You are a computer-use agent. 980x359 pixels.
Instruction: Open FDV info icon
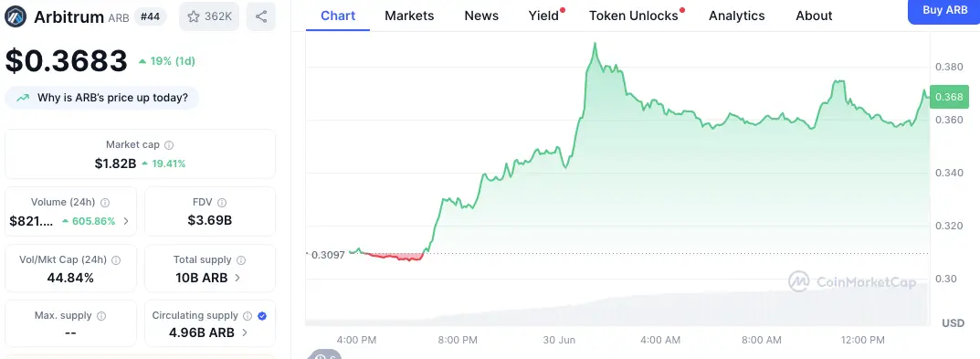coord(222,203)
